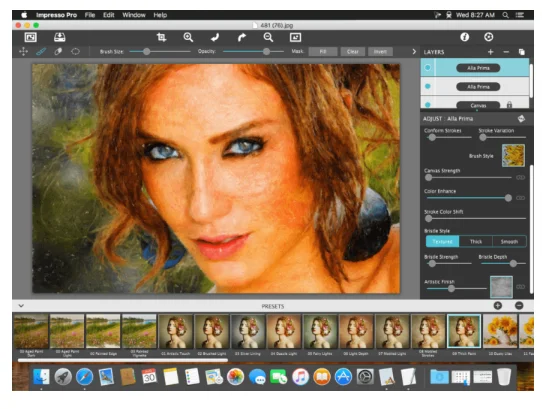The height and width of the screenshot is (409, 542).
Task: Toggle visibility of the highlighted Alla Prima layer
Action: click(x=428, y=67)
